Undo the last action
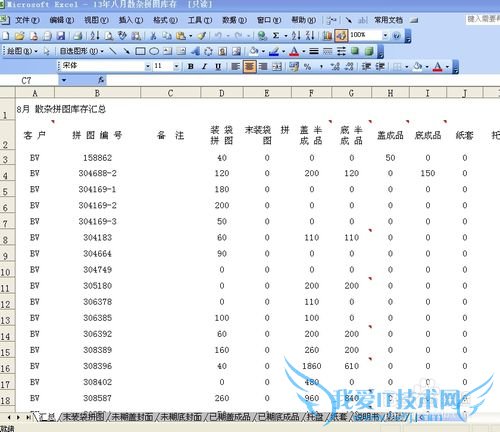The width and height of the screenshot is (500, 432). [218, 35]
